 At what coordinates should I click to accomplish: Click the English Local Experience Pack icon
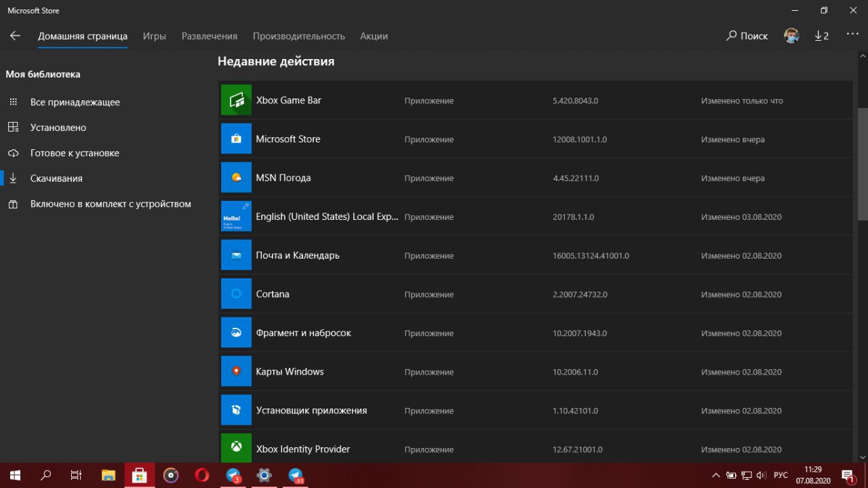[x=236, y=217]
